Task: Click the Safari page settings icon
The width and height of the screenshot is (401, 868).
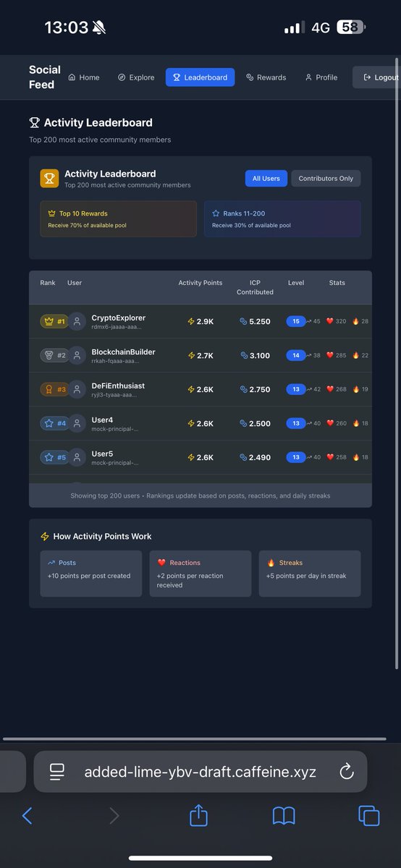Action: point(58,771)
